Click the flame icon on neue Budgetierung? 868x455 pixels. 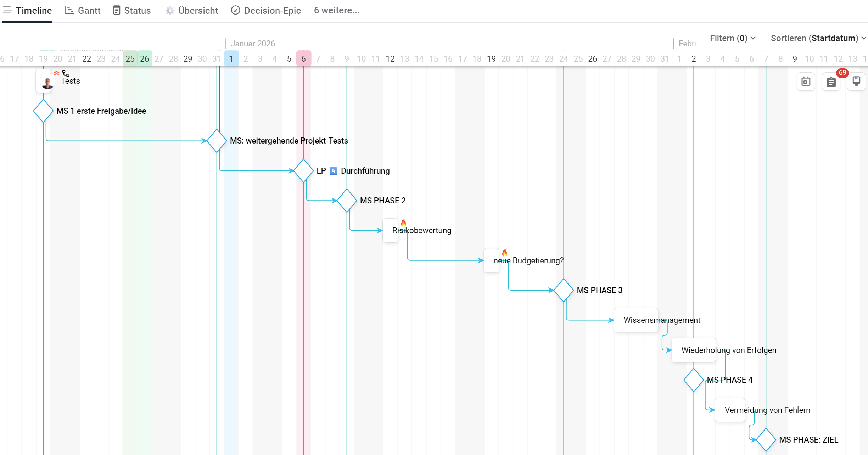pyautogui.click(x=505, y=253)
